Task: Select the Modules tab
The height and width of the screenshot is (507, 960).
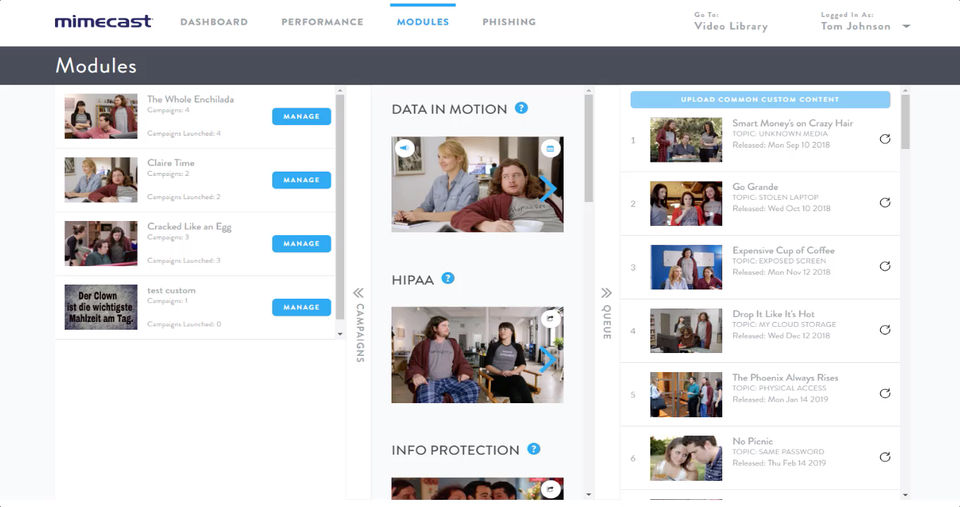Action: (422, 22)
